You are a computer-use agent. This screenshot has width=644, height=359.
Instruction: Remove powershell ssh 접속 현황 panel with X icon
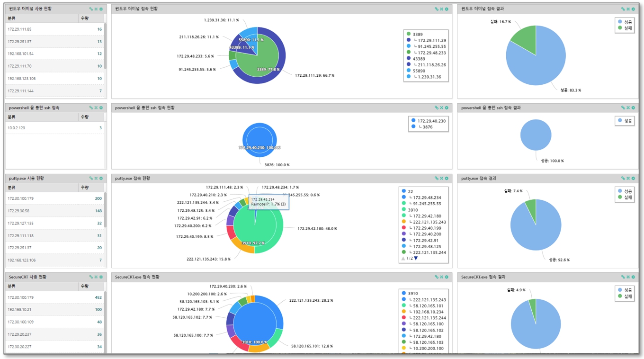(441, 108)
